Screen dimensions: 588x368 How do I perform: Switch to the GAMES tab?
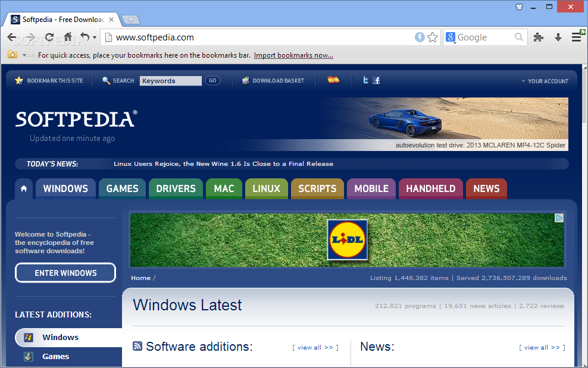122,188
